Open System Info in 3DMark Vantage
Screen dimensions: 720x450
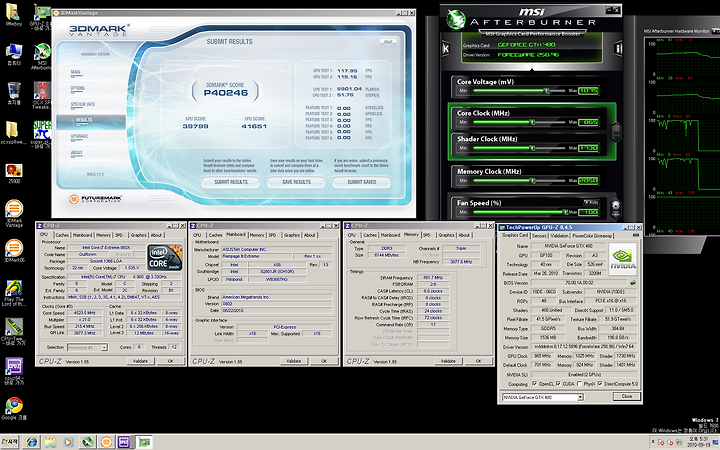tap(83, 104)
